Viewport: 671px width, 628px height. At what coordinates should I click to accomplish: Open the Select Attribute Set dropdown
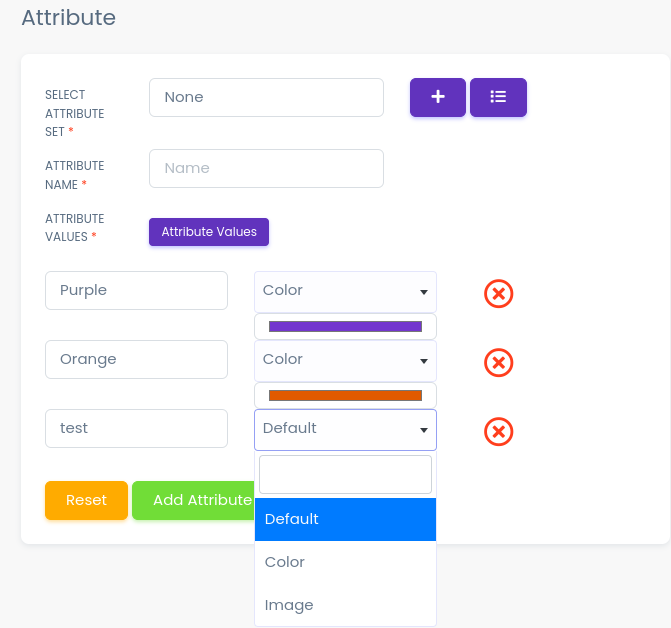(x=266, y=97)
